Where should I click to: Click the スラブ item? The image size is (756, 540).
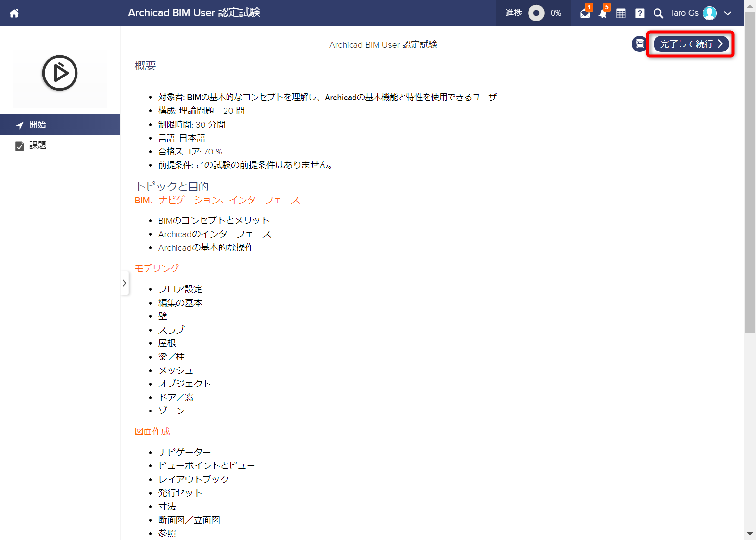pyautogui.click(x=172, y=330)
